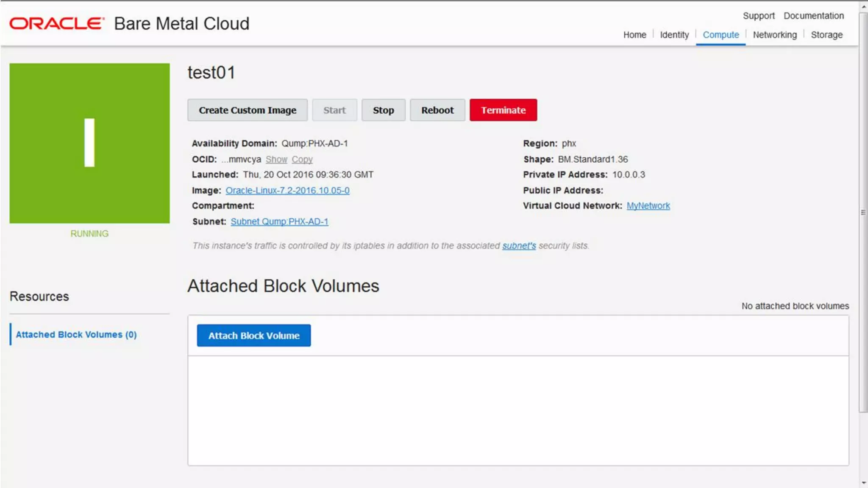The image size is (868, 488).
Task: Terminate the test01 instance
Action: 503,110
